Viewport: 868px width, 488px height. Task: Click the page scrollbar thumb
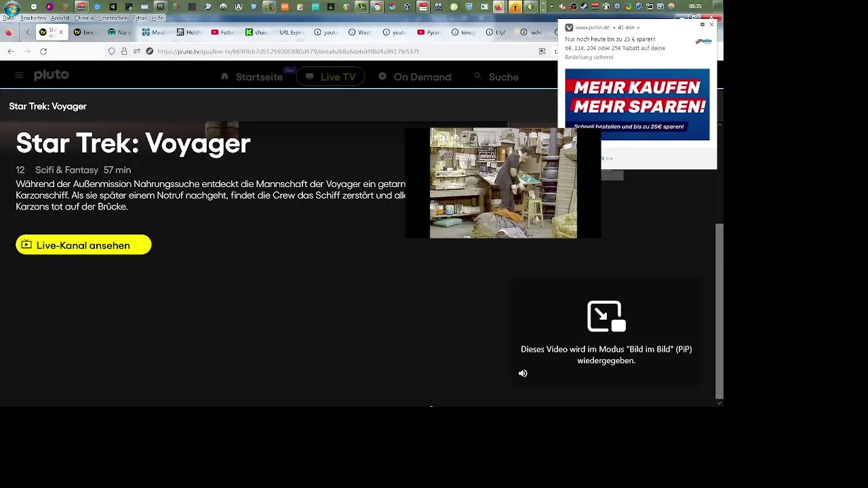click(x=719, y=310)
